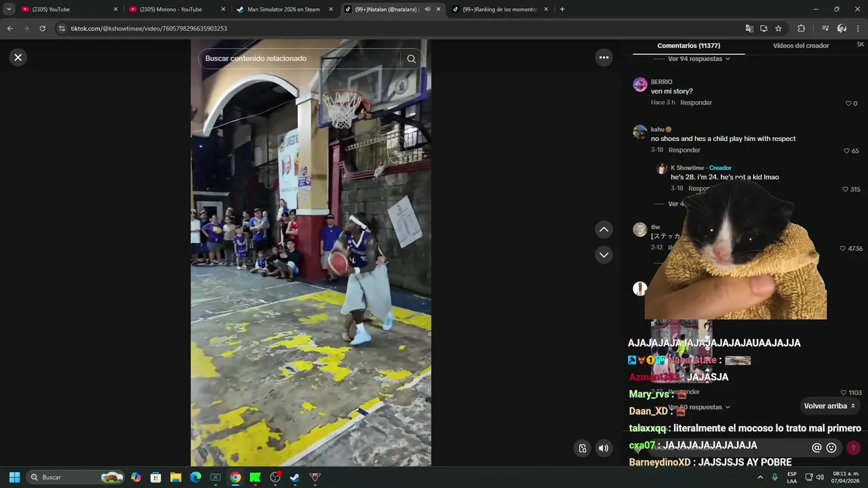Image resolution: width=868 pixels, height=488 pixels.
Task: Switch to Ranking de los momentos tab
Action: 500,9
